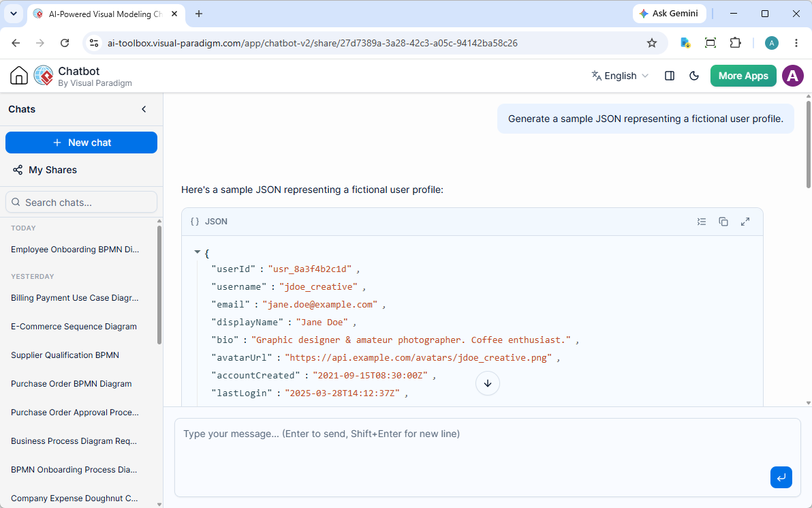Click the browser address bar URL

coord(312,43)
